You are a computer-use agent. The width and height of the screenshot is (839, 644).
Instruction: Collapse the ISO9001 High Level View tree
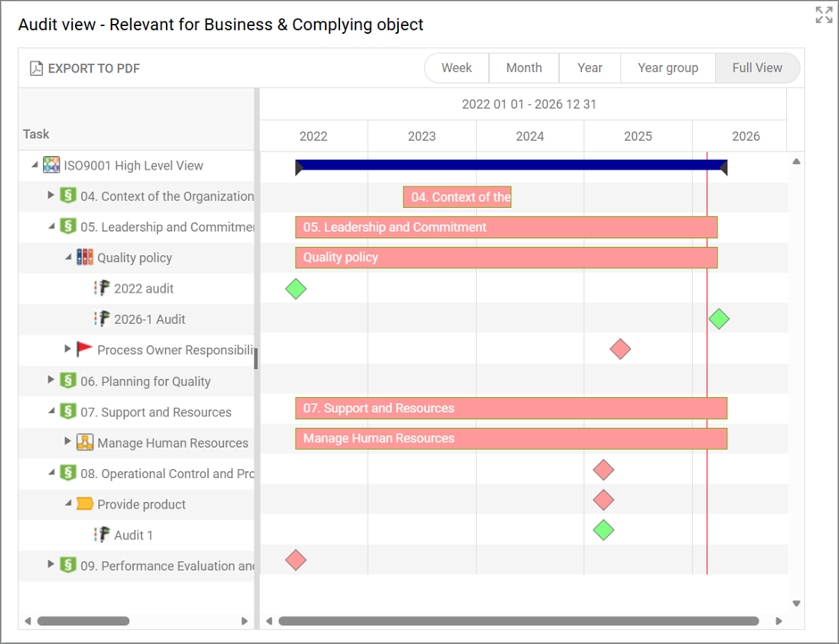(37, 164)
